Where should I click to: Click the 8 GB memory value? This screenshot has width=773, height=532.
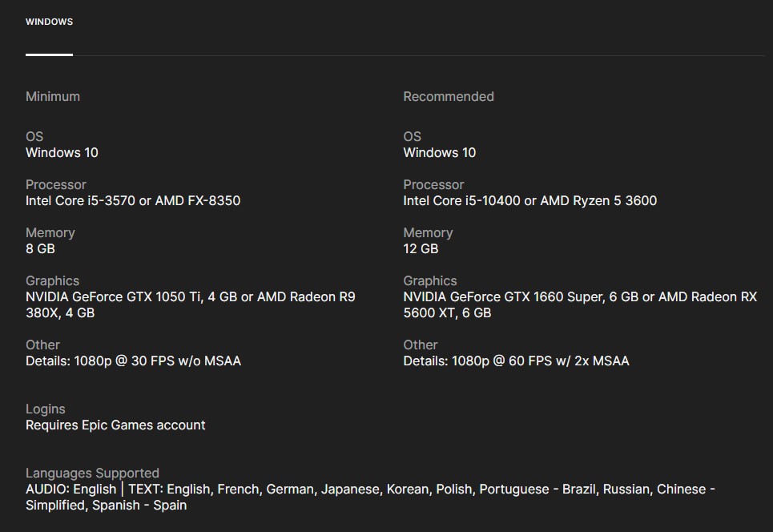40,248
